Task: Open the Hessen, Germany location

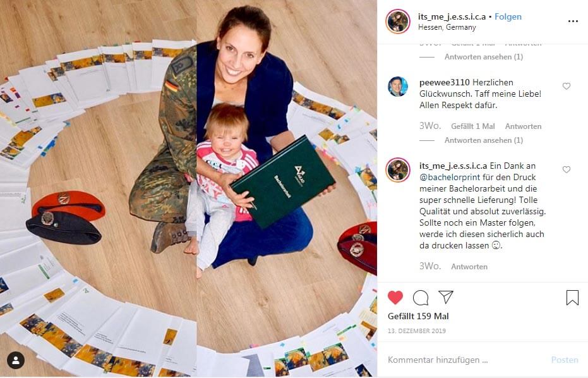Action: coord(447,27)
